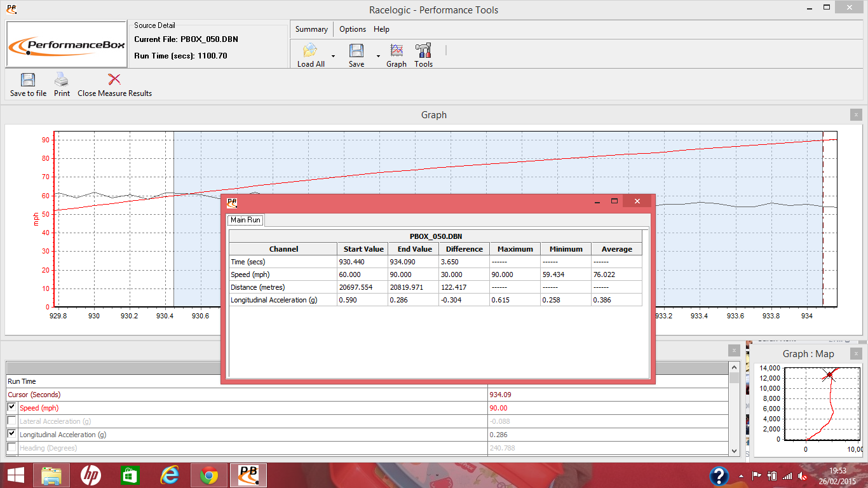Uncheck the Longitudinal Acceleration (g) checkbox

[x=12, y=435]
